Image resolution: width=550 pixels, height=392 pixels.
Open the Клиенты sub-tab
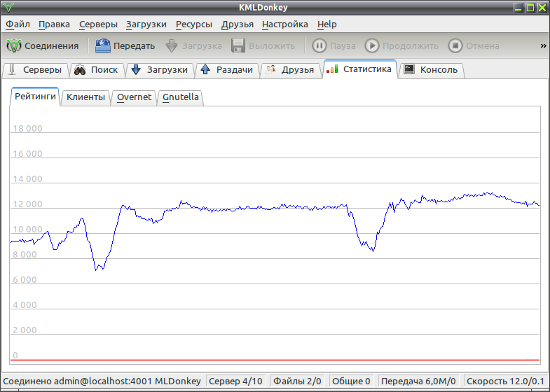[85, 97]
